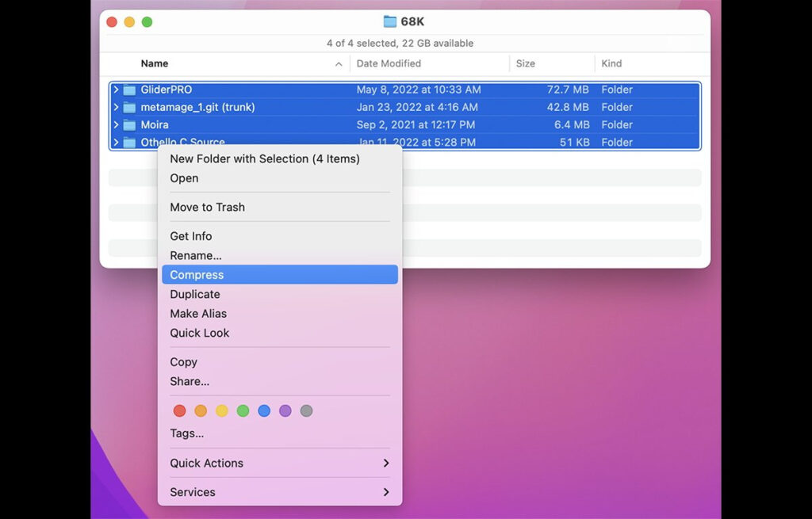Sort by Date Modified column header
Image resolution: width=812 pixels, height=519 pixels.
point(389,64)
